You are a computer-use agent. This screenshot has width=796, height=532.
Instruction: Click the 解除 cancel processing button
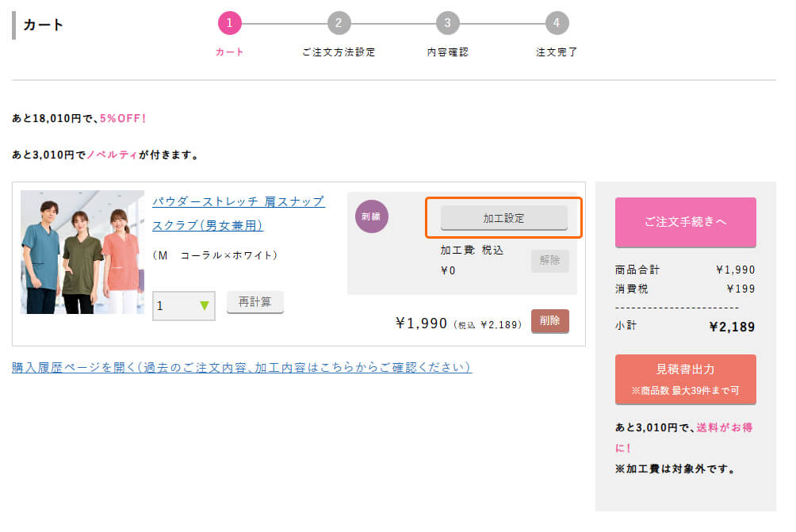[549, 260]
